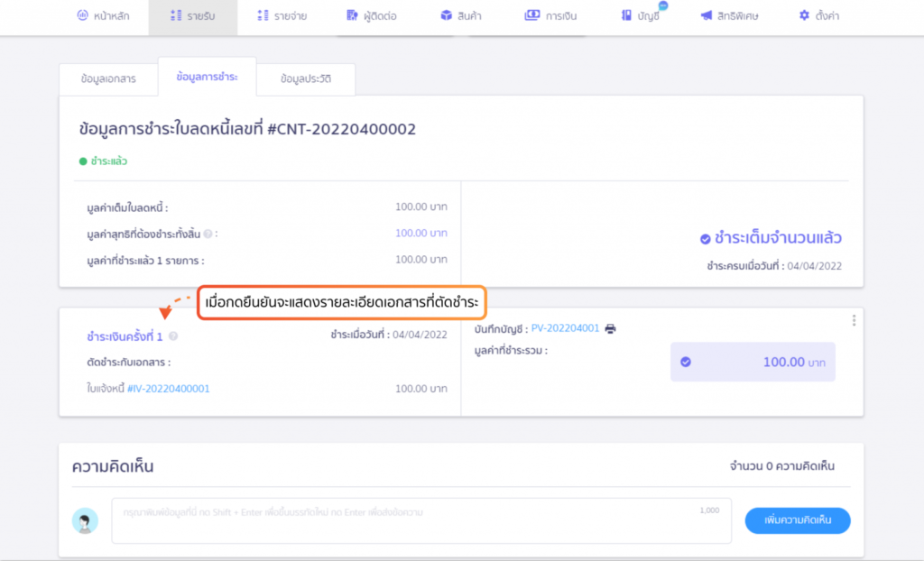This screenshot has width=924, height=561.
Task: Open the สินค้า products menu
Action: click(461, 16)
